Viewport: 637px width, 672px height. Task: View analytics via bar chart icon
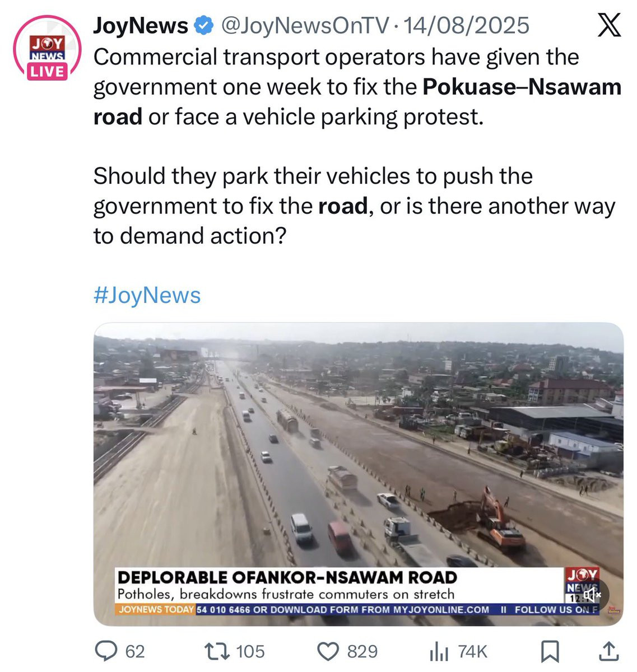(440, 652)
